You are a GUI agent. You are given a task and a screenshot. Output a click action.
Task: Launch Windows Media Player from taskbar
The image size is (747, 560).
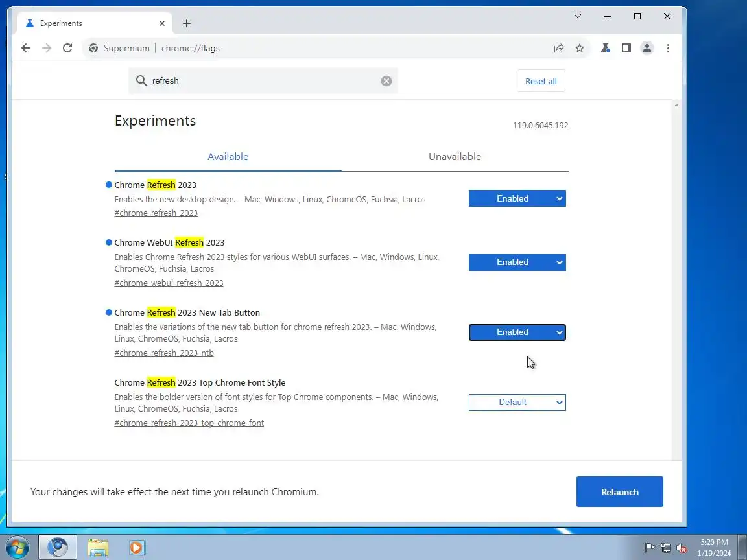[137, 548]
